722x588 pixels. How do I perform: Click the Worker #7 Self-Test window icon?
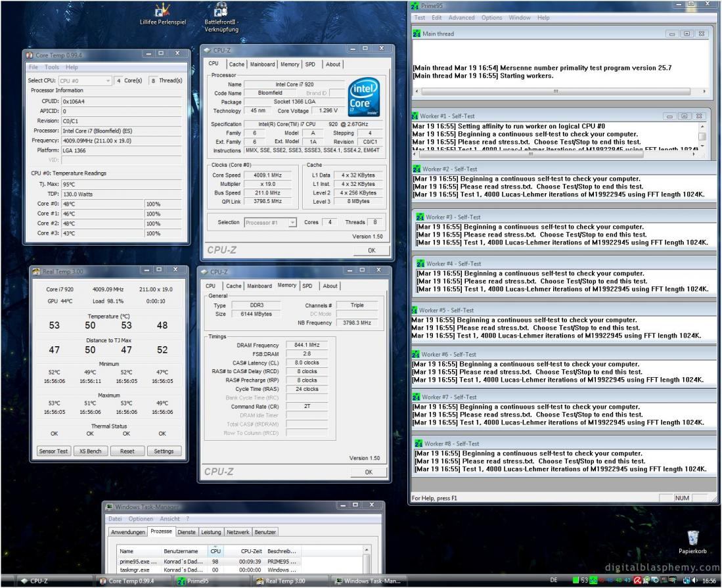[x=417, y=397]
